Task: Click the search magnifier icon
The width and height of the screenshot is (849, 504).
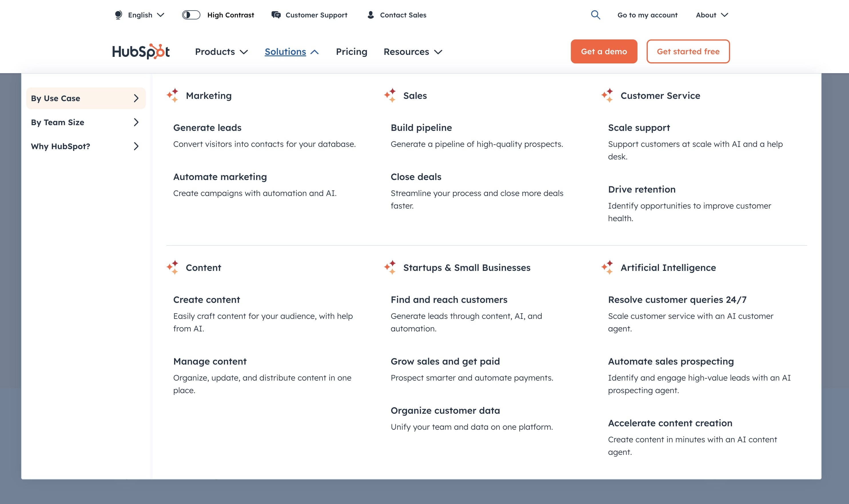Action: tap(595, 15)
